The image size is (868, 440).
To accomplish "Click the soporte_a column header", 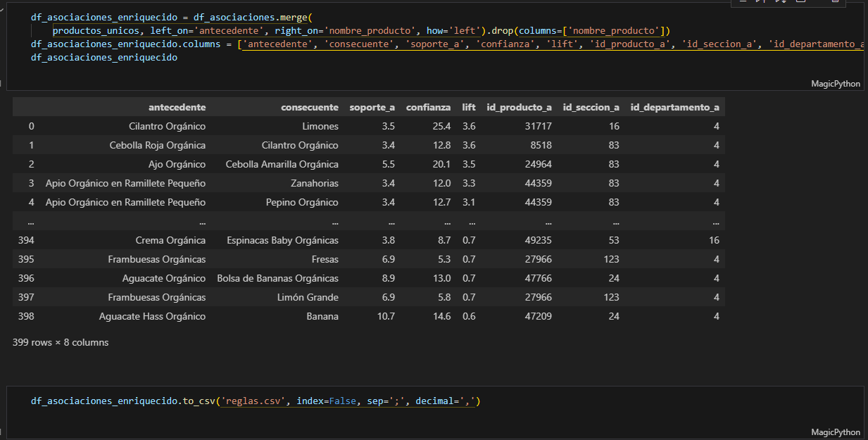I will (x=372, y=107).
